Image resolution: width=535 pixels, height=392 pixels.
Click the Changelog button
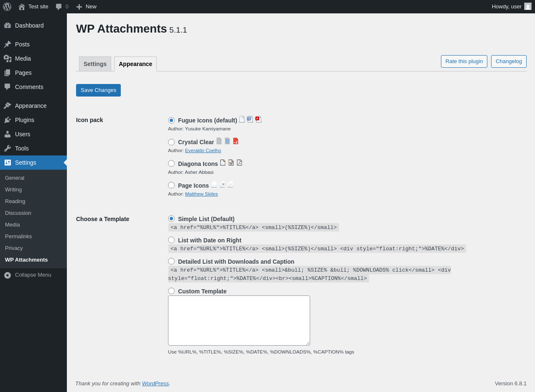click(509, 61)
